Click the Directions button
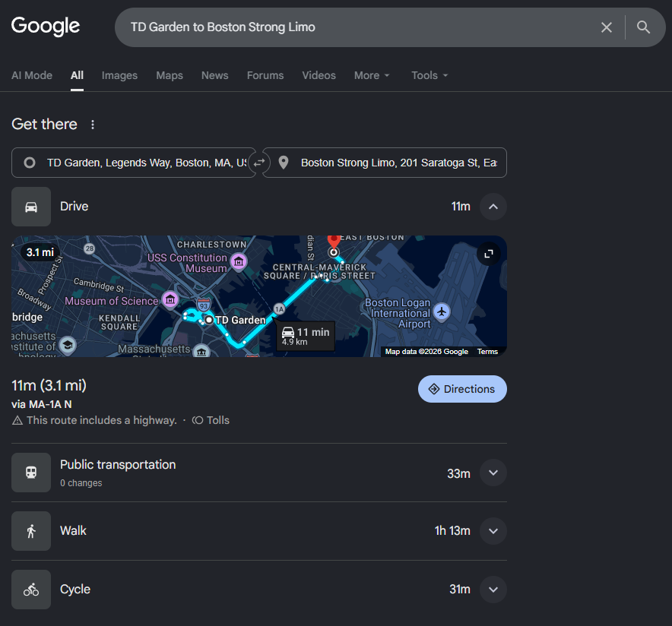The image size is (672, 626). pyautogui.click(x=462, y=389)
